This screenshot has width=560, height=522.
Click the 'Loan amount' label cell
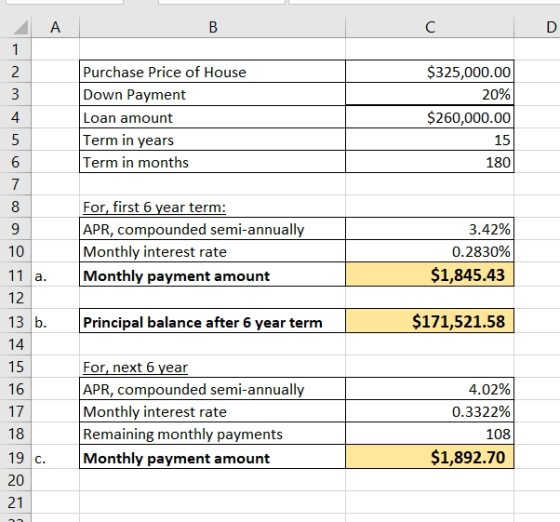(x=212, y=117)
